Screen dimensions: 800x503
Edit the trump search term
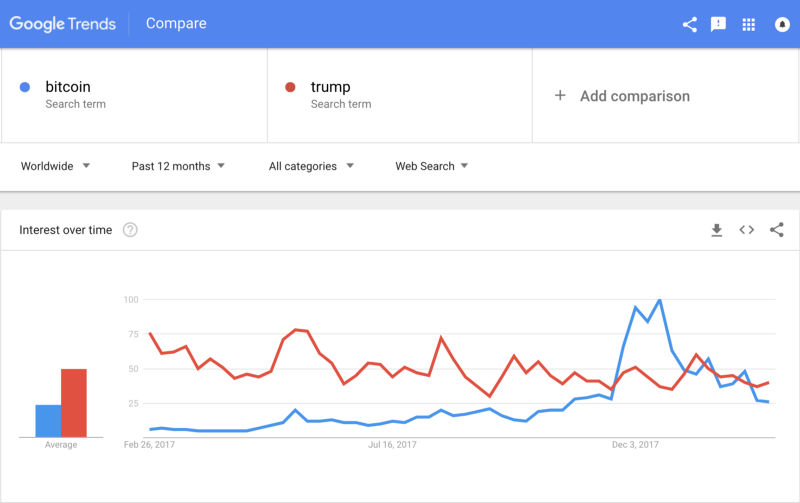[331, 87]
